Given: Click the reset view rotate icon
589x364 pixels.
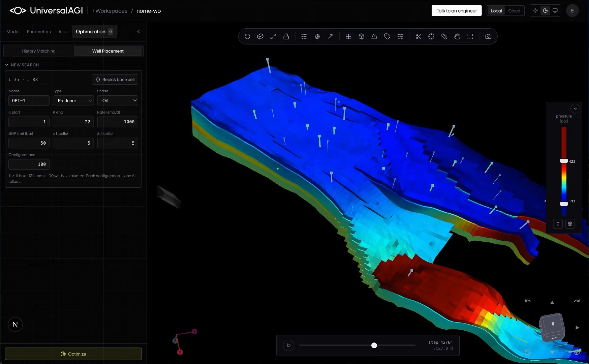Looking at the screenshot, I should (x=247, y=36).
